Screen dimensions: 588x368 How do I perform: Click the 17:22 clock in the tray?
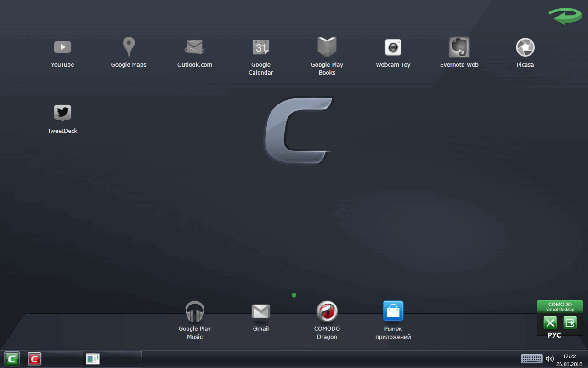click(569, 356)
